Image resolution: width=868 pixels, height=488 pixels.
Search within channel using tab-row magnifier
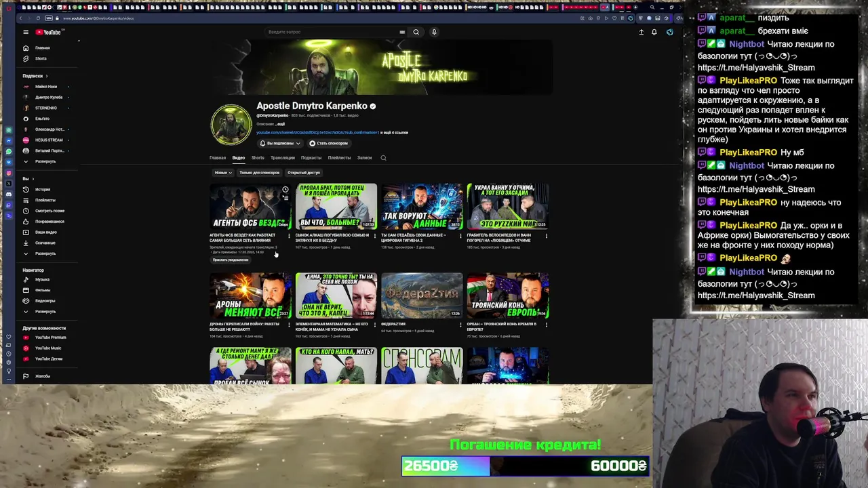383,158
